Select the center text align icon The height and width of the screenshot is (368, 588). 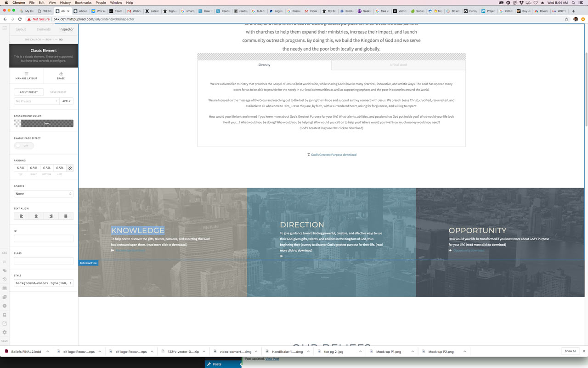point(36,216)
